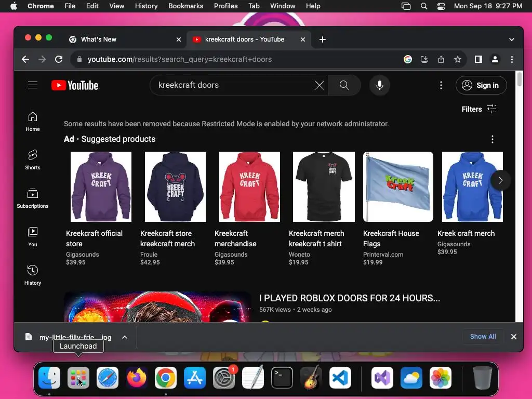Open the History menu in menu bar
Image resolution: width=532 pixels, height=399 pixels.
146,6
